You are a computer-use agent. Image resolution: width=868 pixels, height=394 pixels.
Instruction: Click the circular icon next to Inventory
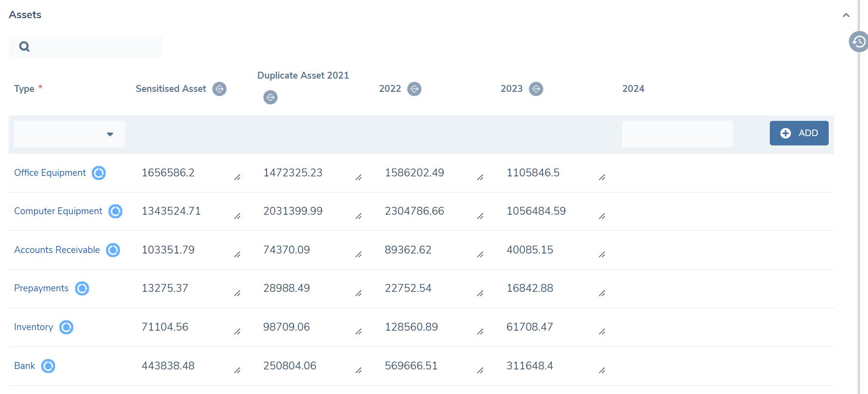coord(66,327)
